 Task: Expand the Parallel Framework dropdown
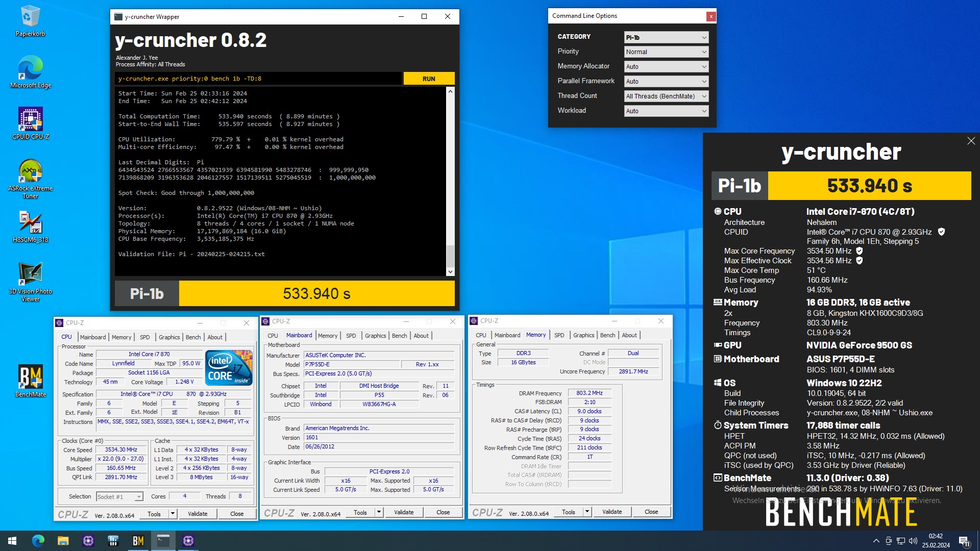click(666, 82)
